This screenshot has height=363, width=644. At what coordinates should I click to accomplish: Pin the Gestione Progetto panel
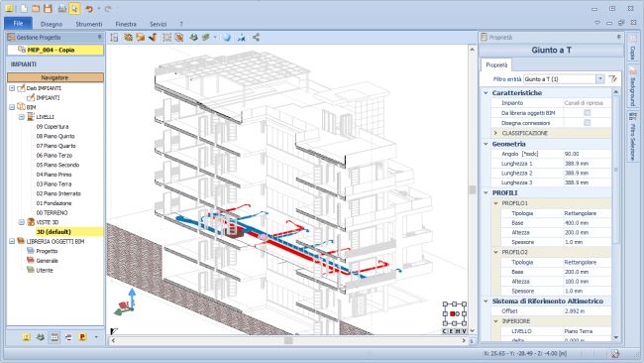99,37
